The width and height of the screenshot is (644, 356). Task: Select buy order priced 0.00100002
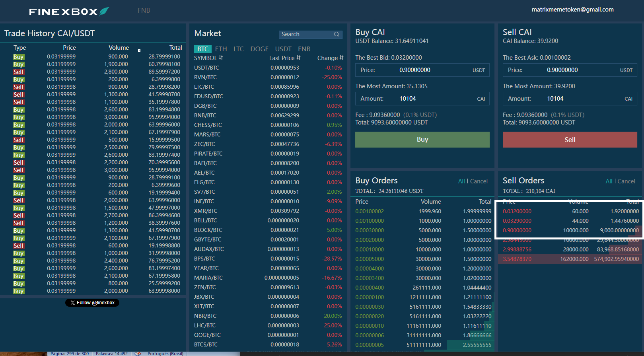click(x=423, y=211)
